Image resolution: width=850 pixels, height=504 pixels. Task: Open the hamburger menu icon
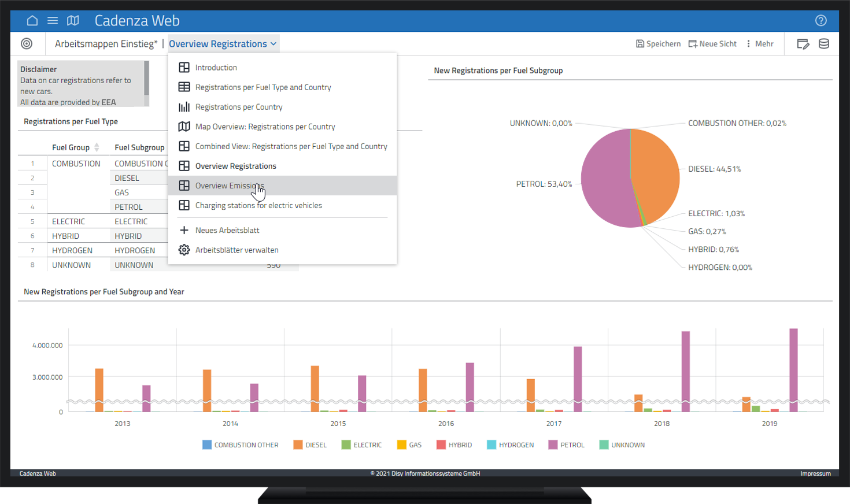(53, 21)
